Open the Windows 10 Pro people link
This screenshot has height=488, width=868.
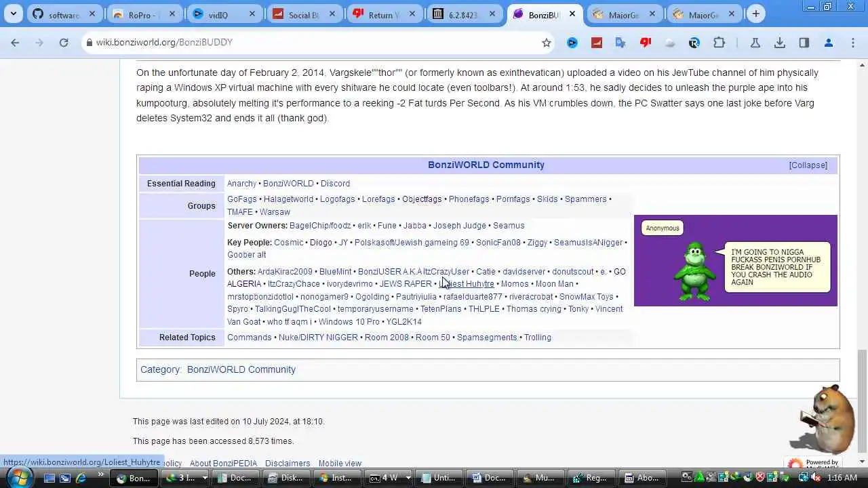[x=349, y=322]
